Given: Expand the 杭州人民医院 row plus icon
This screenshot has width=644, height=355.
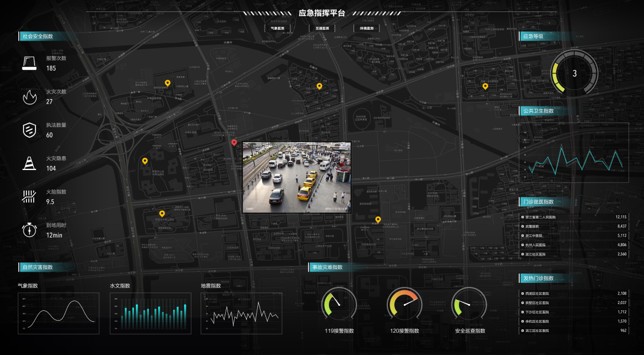Looking at the screenshot, I should tap(522, 245).
